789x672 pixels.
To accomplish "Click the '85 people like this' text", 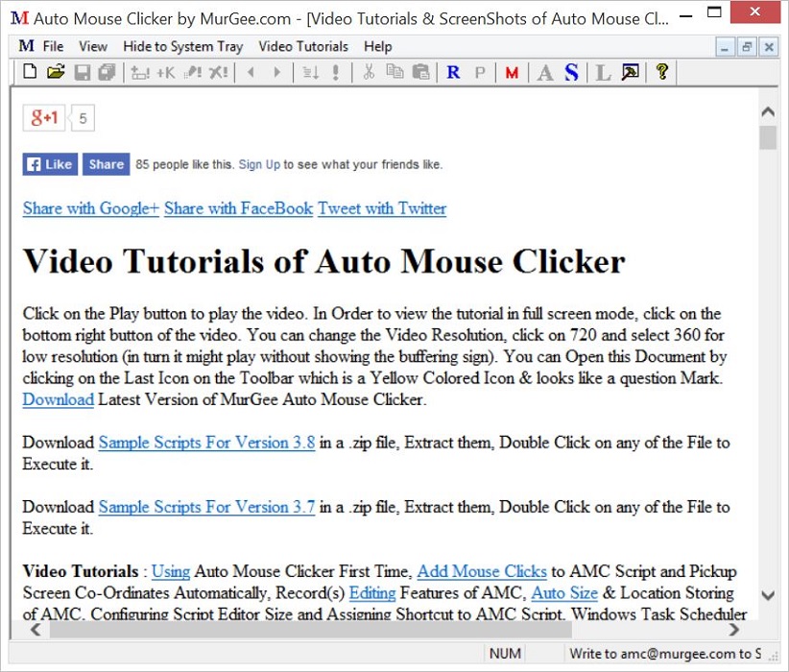I will point(183,164).
